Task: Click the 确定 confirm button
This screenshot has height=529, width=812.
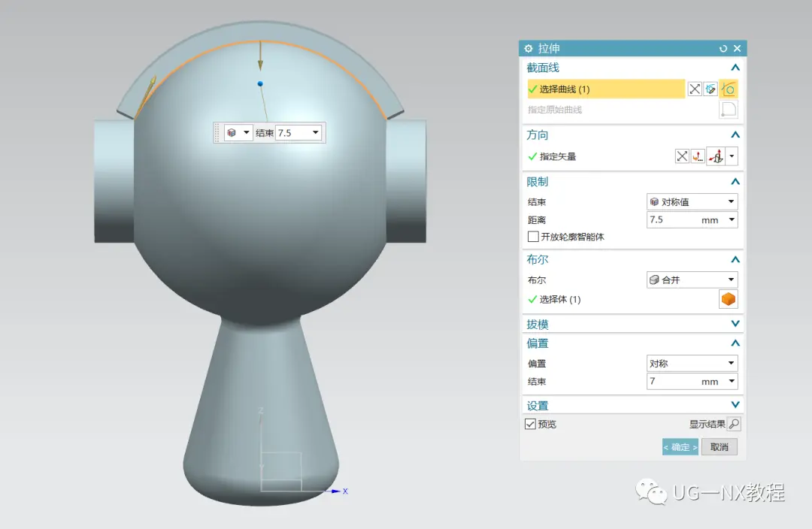Action: pyautogui.click(x=680, y=446)
